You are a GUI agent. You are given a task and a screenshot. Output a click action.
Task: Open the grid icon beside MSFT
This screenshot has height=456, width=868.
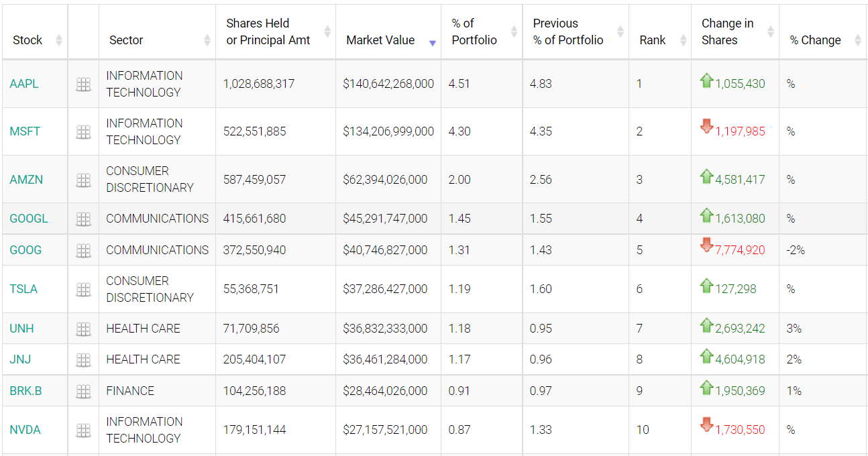point(83,132)
